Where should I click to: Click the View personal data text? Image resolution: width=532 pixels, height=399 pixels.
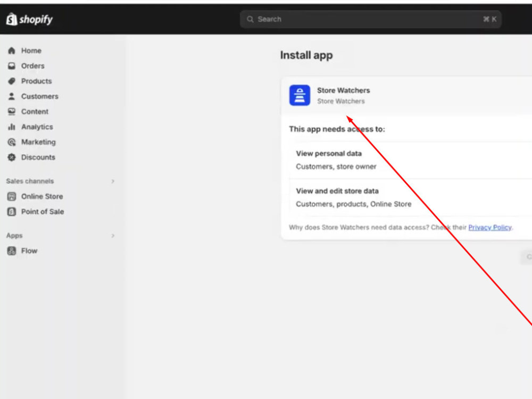[x=329, y=153]
